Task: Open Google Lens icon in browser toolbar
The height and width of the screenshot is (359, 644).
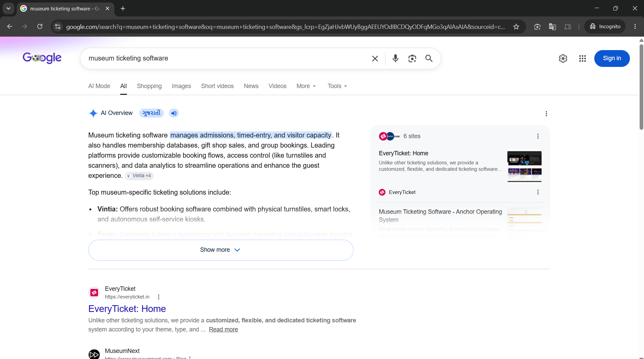Action: pyautogui.click(x=537, y=27)
